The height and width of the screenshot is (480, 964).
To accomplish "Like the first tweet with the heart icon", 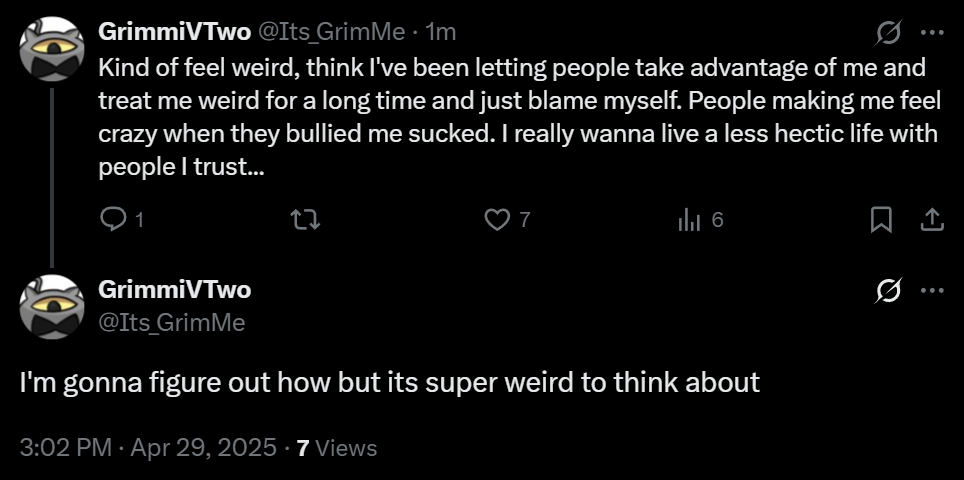I will coord(497,219).
